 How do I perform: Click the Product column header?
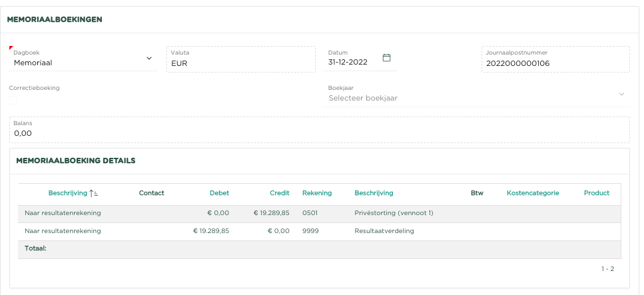click(596, 193)
